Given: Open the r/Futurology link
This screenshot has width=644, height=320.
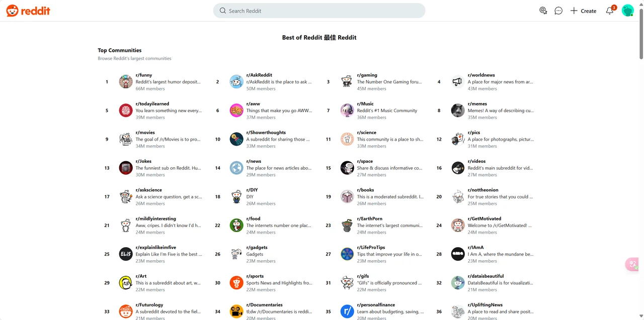Looking at the screenshot, I should click(149, 304).
